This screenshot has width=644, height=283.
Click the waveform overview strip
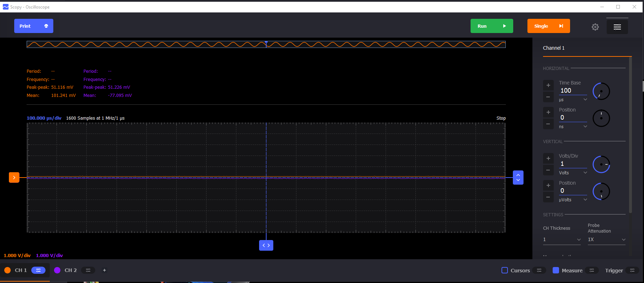point(266,44)
